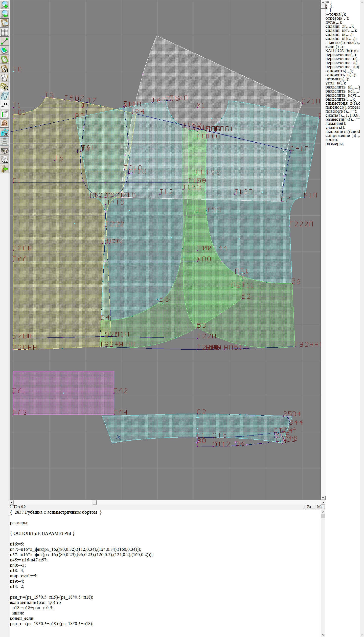Click the Мд button
364x637 pixels.
pos(320,507)
